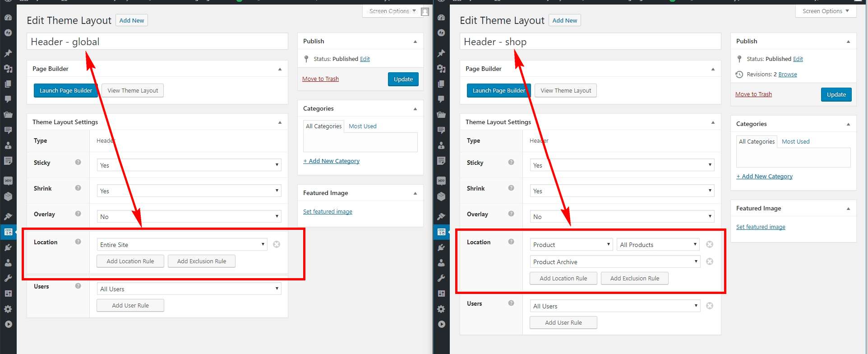The image size is (868, 354).
Task: Select All Categories tab in Header - global
Action: pos(323,126)
